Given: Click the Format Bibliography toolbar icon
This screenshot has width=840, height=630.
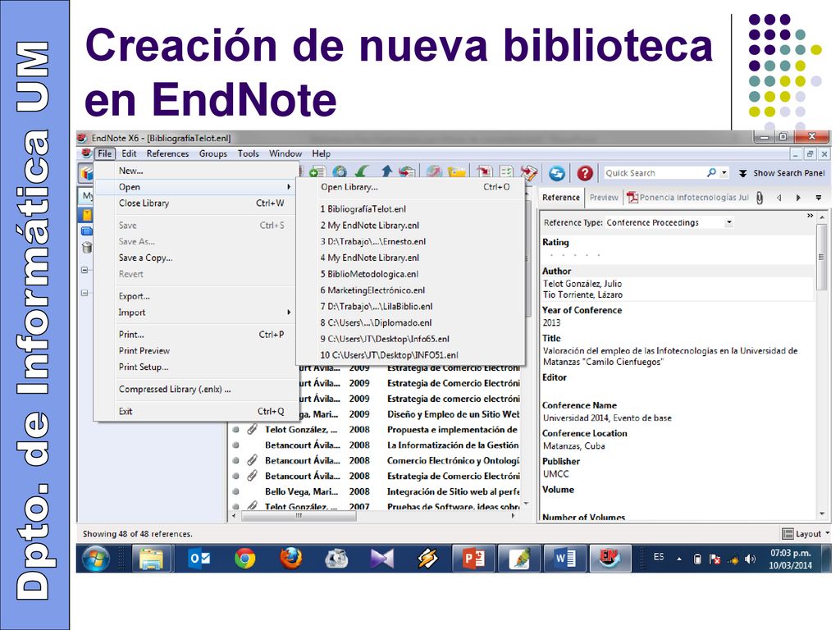Looking at the screenshot, I should [x=506, y=172].
